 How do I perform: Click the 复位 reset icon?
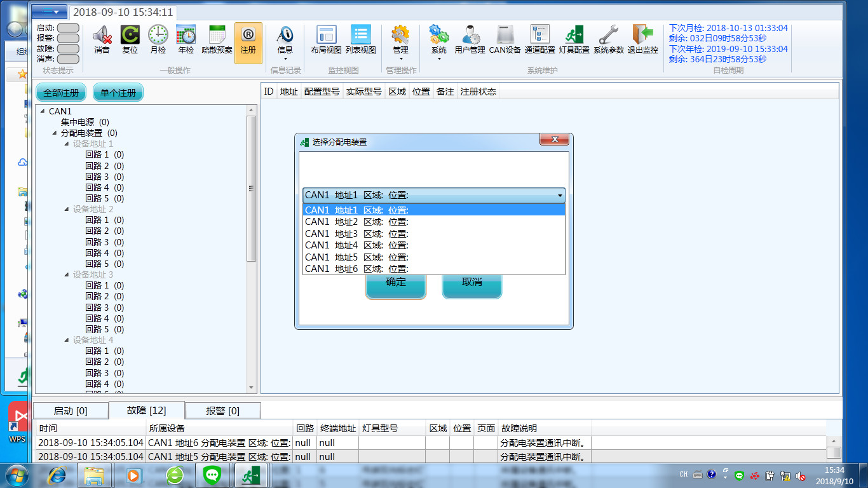[x=130, y=39]
